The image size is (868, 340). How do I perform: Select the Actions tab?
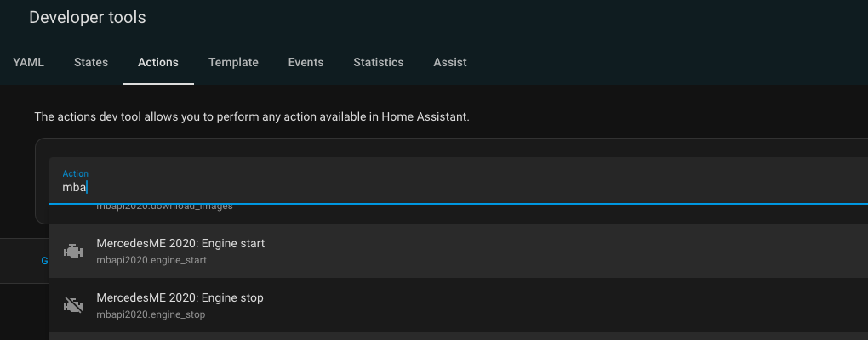pos(158,62)
